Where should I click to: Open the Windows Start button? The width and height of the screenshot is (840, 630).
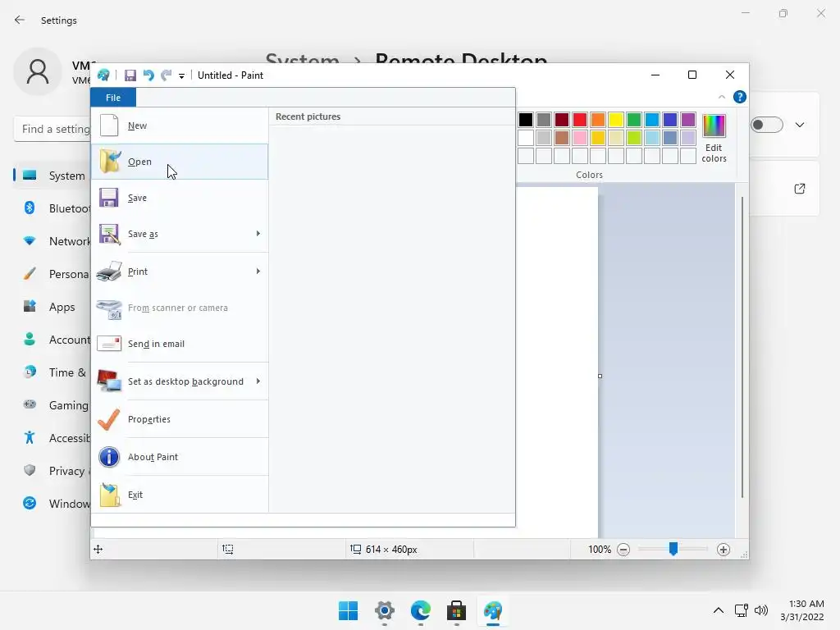[x=348, y=610]
